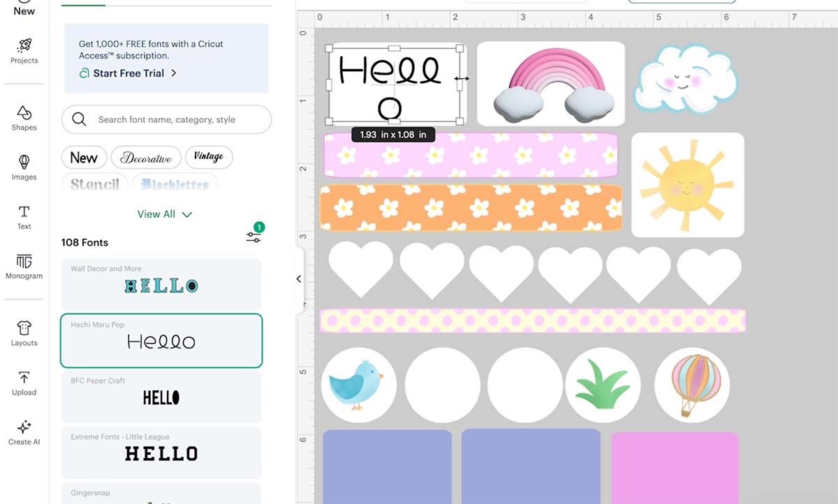
Task: Select the pink daisy washi strip
Action: pos(471,155)
